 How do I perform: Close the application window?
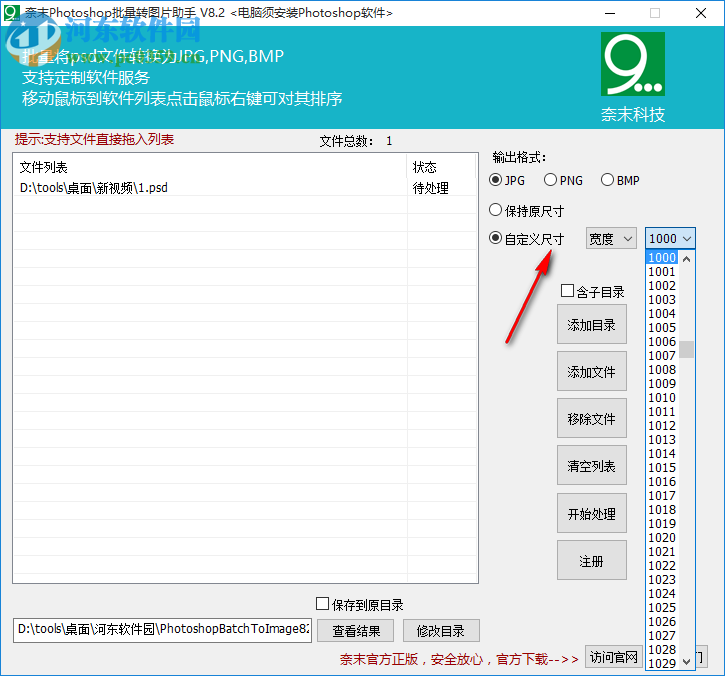coord(701,13)
